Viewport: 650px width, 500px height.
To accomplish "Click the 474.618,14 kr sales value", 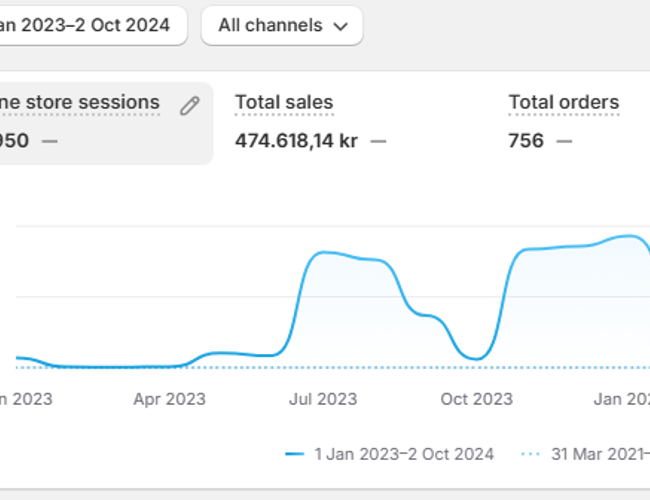I will click(x=296, y=141).
